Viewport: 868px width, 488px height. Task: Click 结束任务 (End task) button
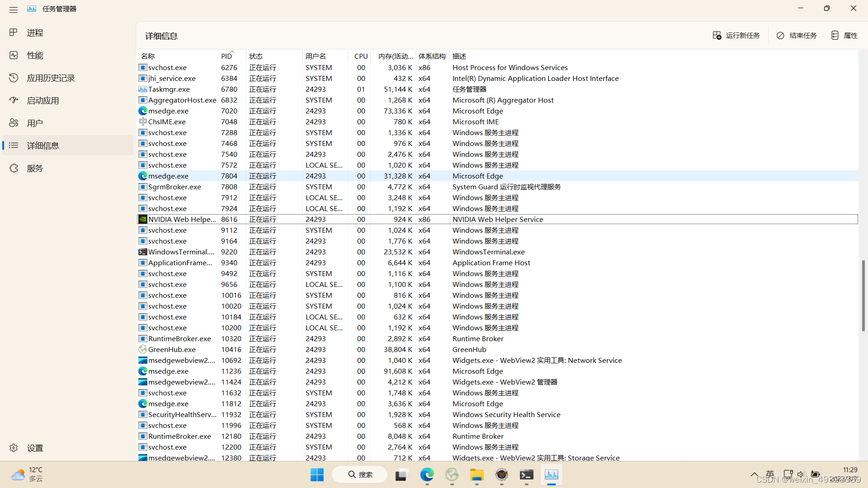797,35
